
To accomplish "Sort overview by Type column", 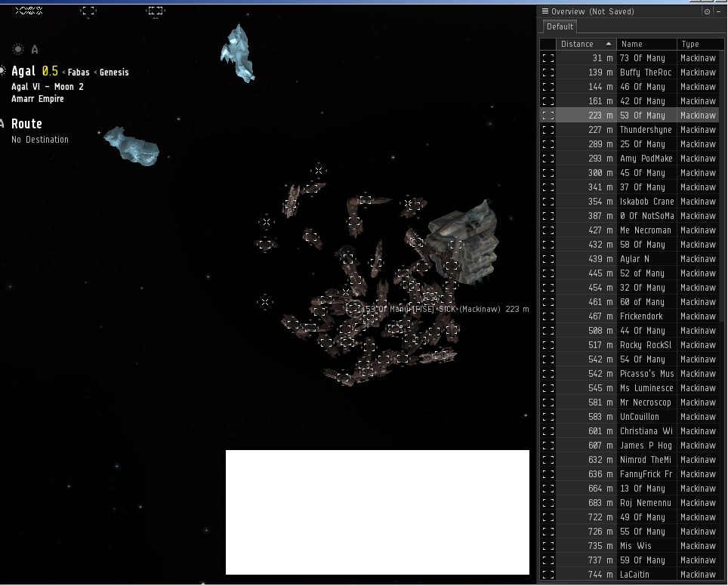I will [699, 44].
